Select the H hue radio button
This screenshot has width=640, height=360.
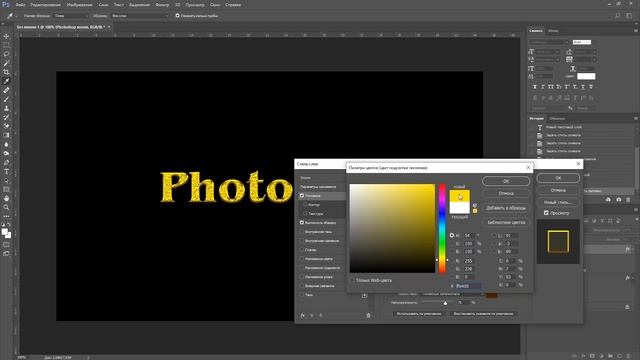point(452,236)
